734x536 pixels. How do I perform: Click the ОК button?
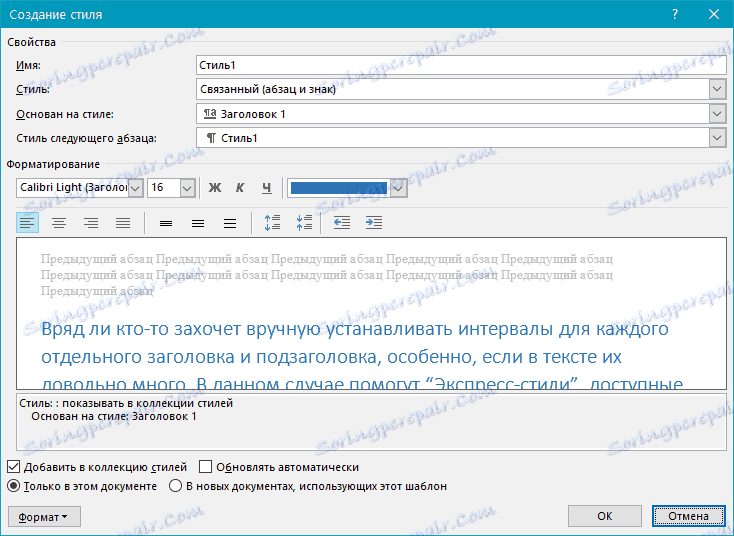pos(604,516)
